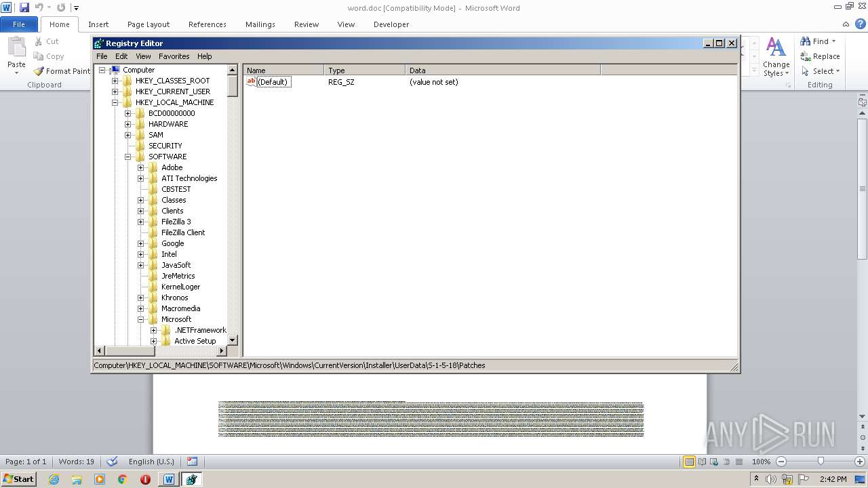Click the zoom slider handle

coord(821,462)
